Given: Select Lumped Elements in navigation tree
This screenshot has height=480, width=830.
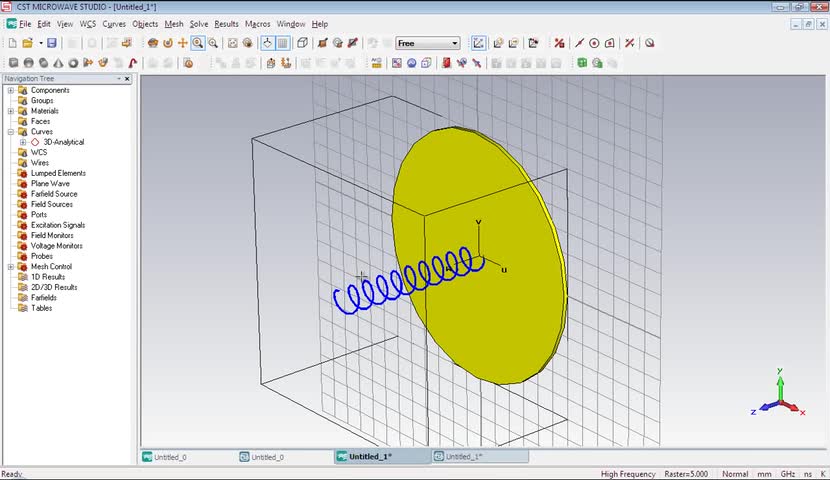Looking at the screenshot, I should tap(58, 173).
